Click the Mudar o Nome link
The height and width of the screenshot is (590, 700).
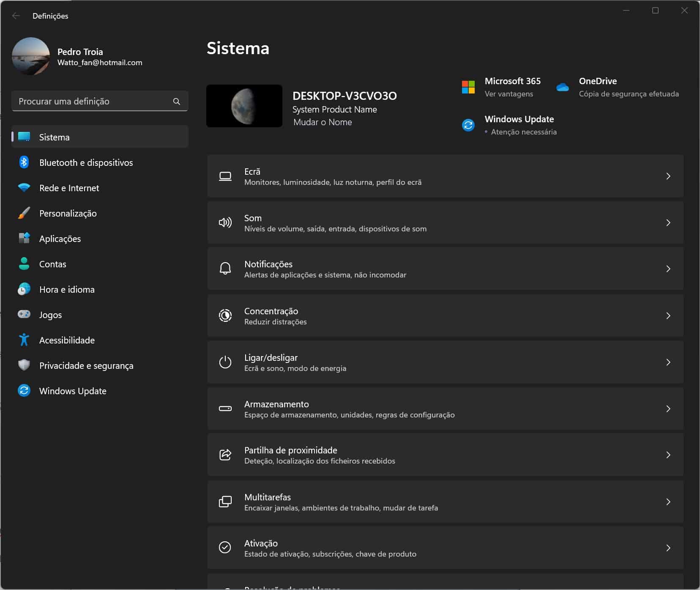click(323, 122)
